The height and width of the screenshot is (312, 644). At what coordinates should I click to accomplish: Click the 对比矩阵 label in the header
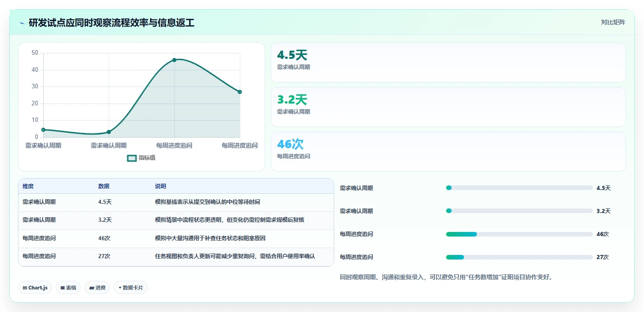coord(613,22)
